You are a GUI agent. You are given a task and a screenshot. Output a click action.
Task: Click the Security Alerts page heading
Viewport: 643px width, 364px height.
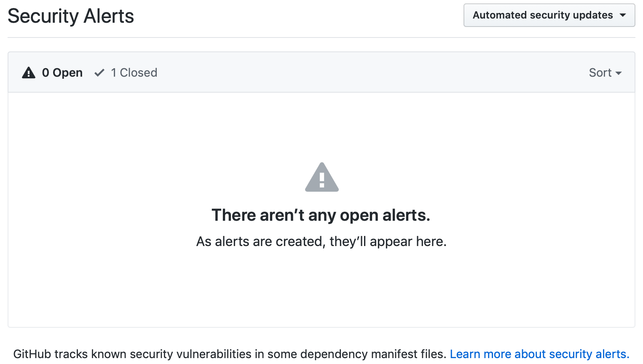(71, 16)
